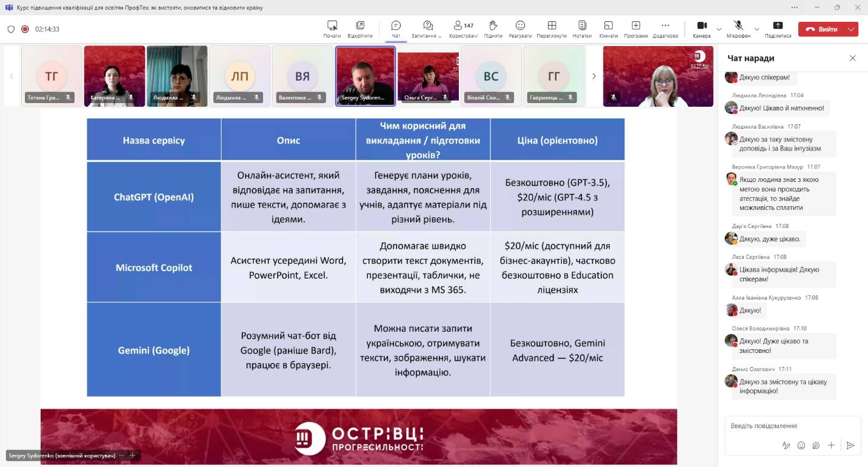Select Людмила participant video tile
This screenshot has width=868, height=467.
pos(177,76)
